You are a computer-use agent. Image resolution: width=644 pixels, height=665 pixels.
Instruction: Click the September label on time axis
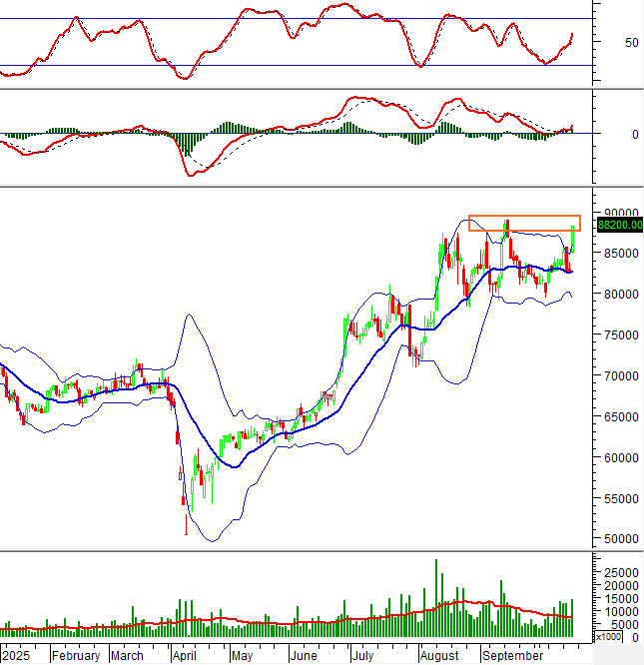[x=512, y=656]
